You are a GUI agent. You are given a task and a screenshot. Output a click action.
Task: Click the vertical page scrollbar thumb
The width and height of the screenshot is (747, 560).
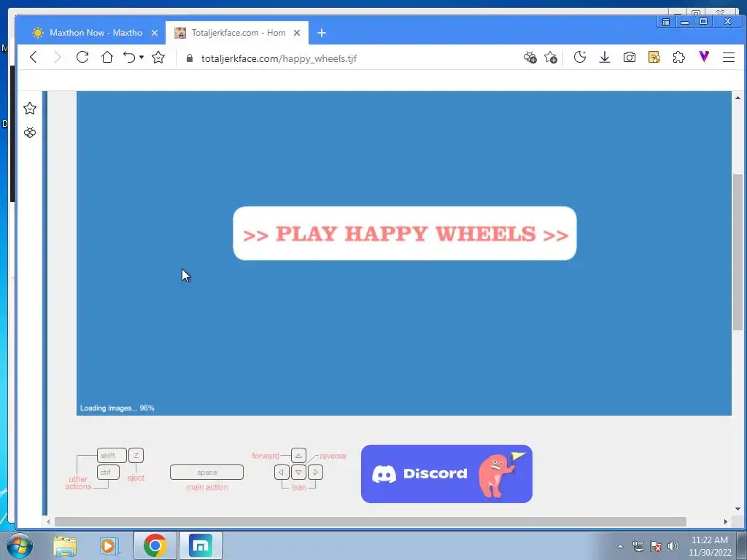click(738, 252)
